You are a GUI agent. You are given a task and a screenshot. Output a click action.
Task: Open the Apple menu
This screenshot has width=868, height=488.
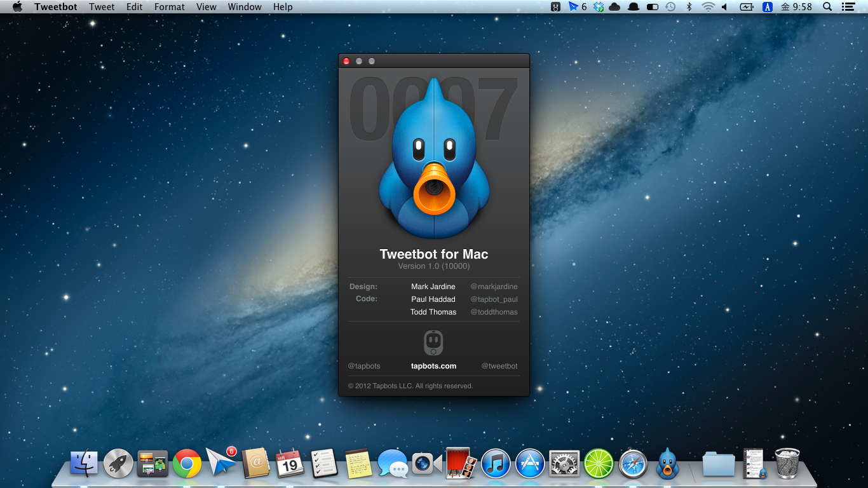pyautogui.click(x=17, y=7)
